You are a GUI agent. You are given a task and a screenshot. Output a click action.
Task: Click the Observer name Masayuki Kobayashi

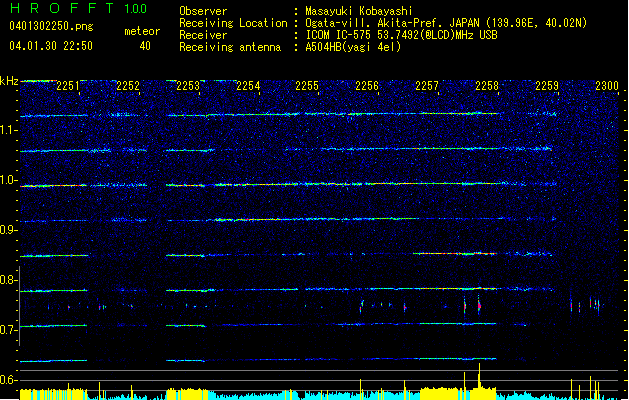point(359,11)
